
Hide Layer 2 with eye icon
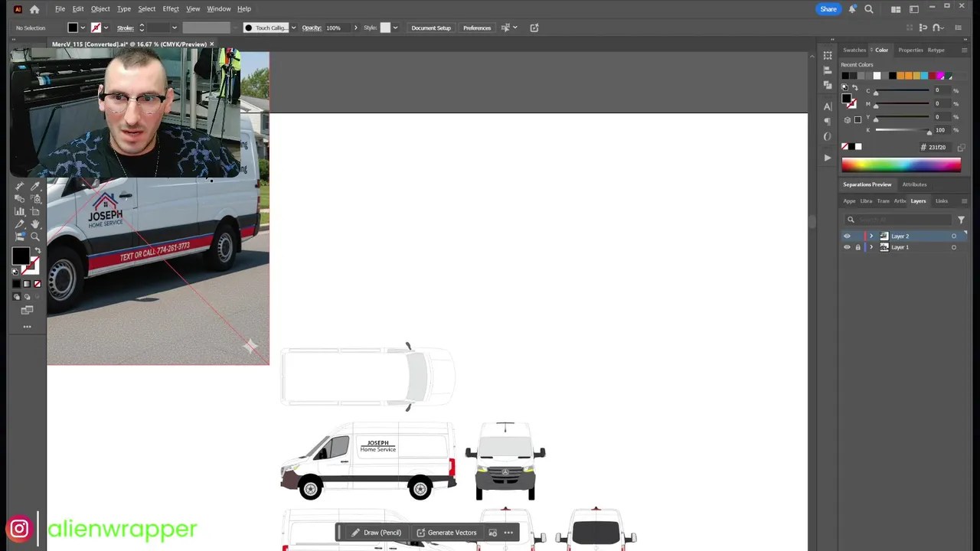pos(847,236)
